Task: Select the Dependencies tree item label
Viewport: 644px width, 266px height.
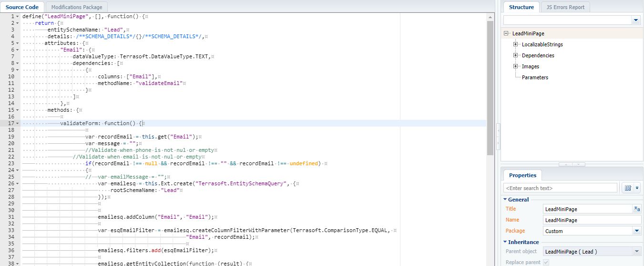Action: click(x=538, y=55)
